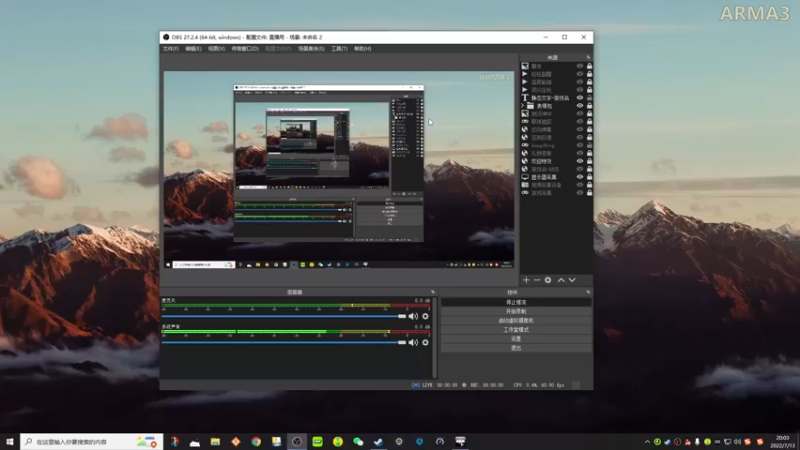Open the 场景集合(S) menu
Viewport: 800px width, 450px height.
[x=311, y=48]
